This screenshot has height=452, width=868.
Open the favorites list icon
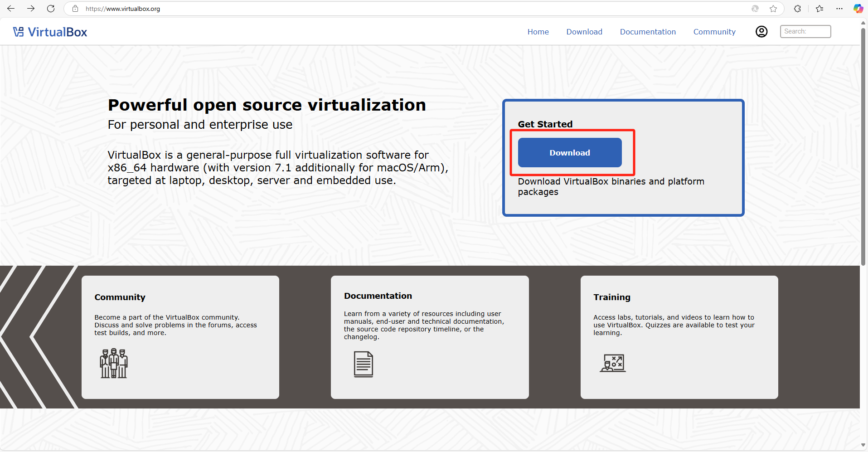[x=820, y=9]
